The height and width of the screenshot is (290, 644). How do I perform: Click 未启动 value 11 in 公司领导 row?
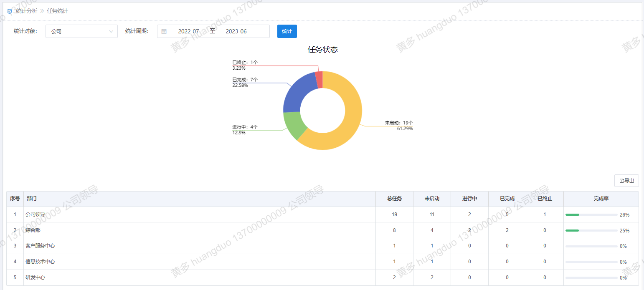[x=432, y=214]
